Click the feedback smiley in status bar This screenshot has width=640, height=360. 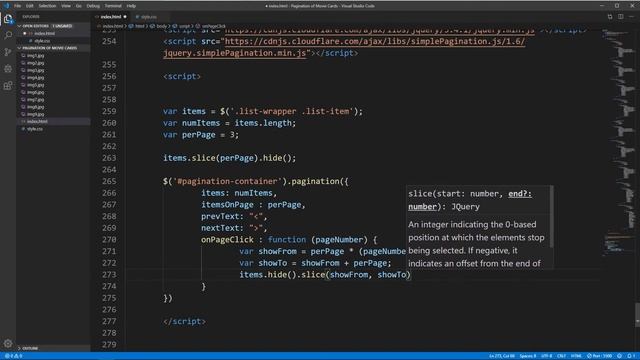point(620,356)
